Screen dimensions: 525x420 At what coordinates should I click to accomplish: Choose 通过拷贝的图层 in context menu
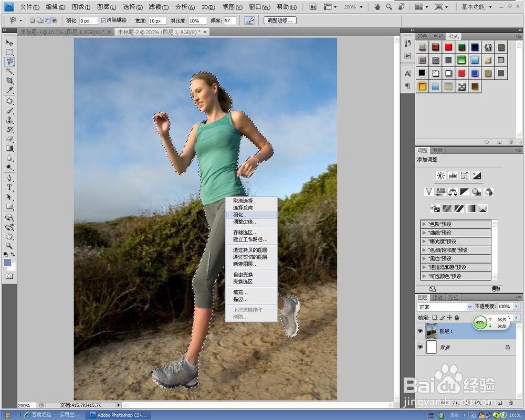click(x=251, y=250)
